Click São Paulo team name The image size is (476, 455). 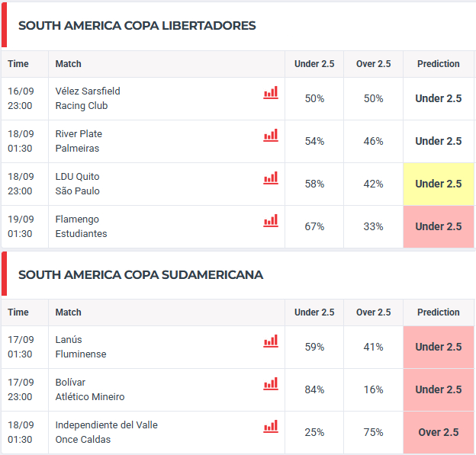(x=77, y=191)
